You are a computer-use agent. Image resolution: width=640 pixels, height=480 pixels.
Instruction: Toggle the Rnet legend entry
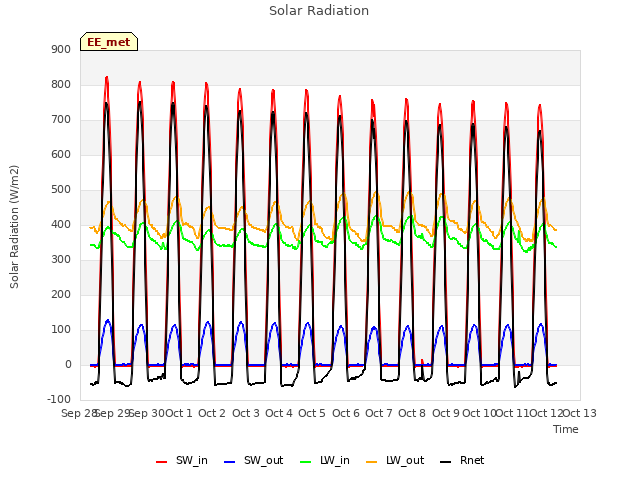[462, 460]
